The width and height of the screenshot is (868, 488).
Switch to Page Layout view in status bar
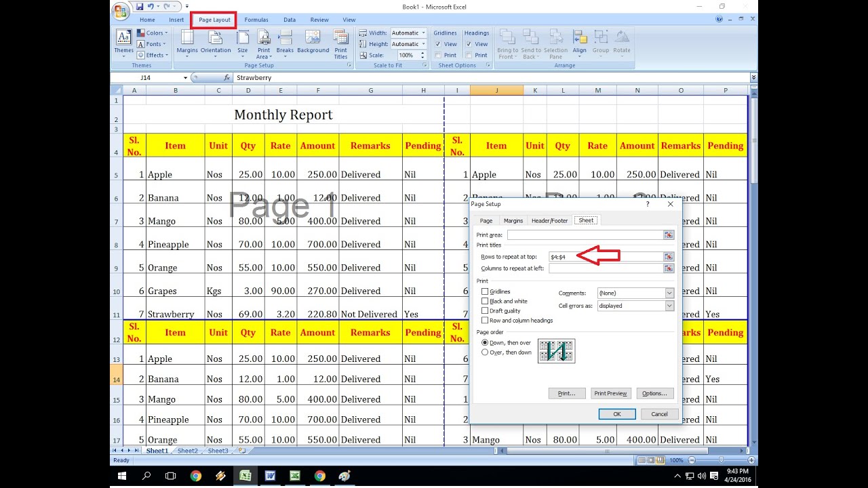650,460
